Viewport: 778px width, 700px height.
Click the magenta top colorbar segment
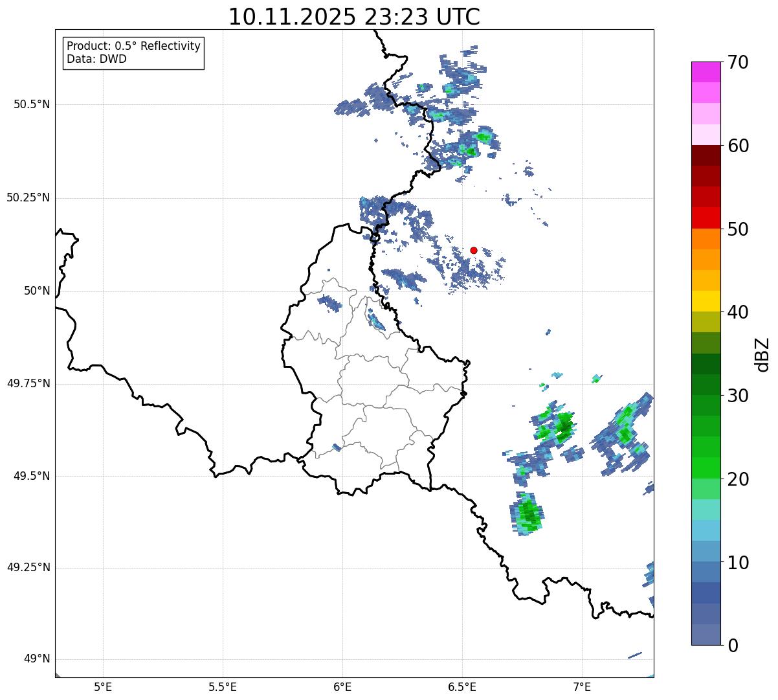click(706, 72)
